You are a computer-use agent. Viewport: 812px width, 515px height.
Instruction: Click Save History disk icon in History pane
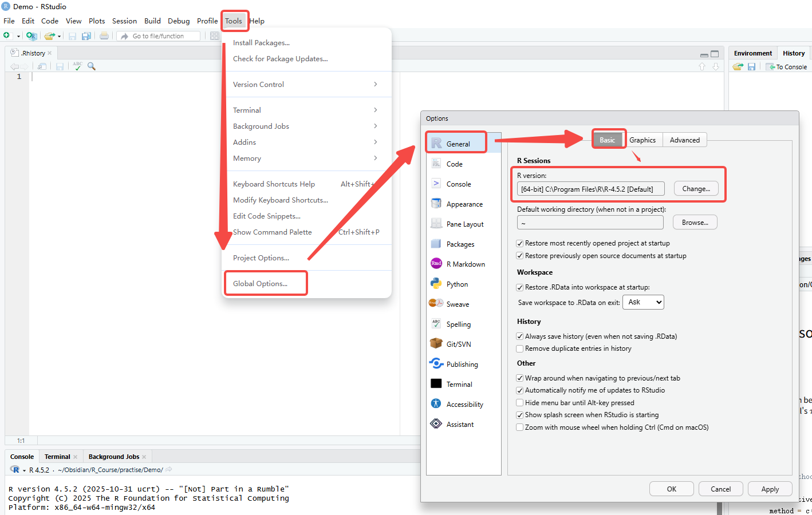751,67
